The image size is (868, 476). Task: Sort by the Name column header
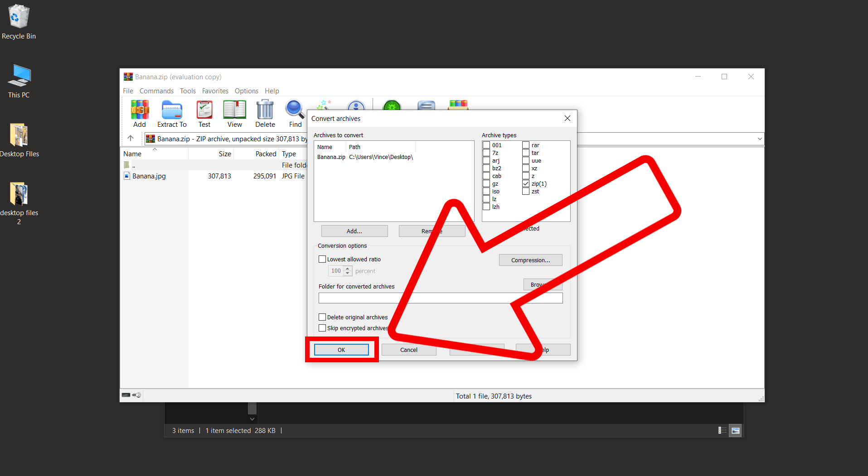[132, 154]
